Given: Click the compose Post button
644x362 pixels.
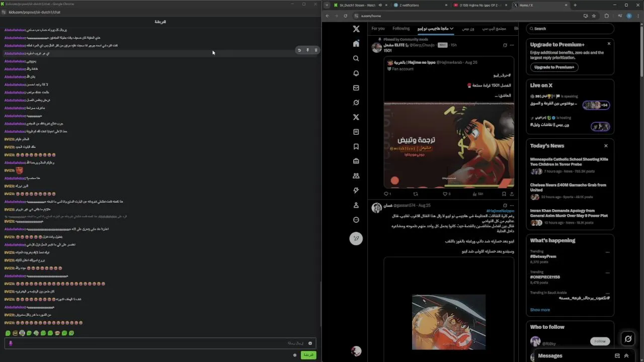Looking at the screenshot, I should (356, 238).
